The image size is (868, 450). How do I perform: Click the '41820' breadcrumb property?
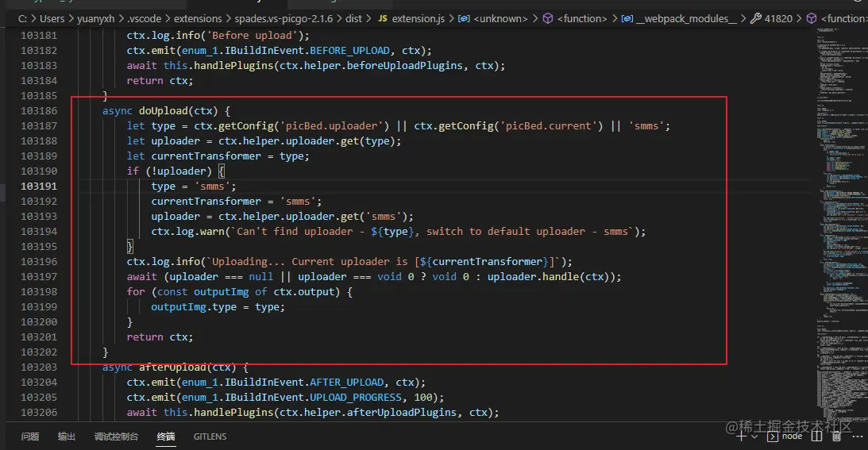(x=778, y=18)
